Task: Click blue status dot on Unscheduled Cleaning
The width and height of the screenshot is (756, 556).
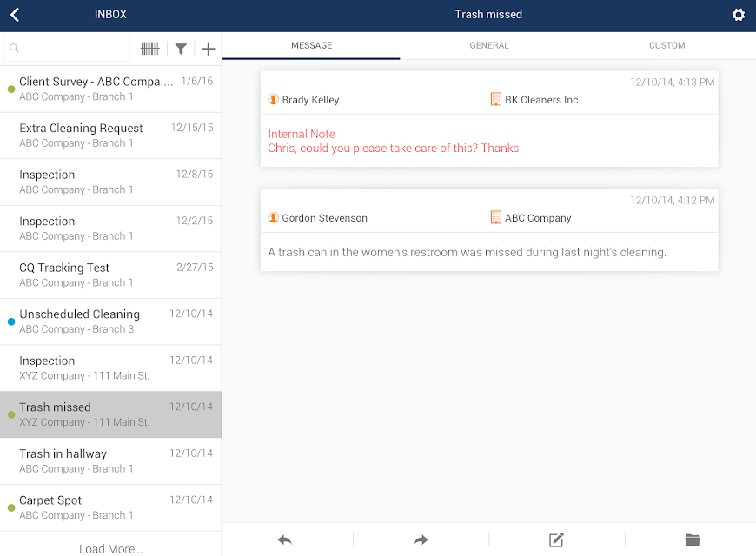Action: click(11, 321)
